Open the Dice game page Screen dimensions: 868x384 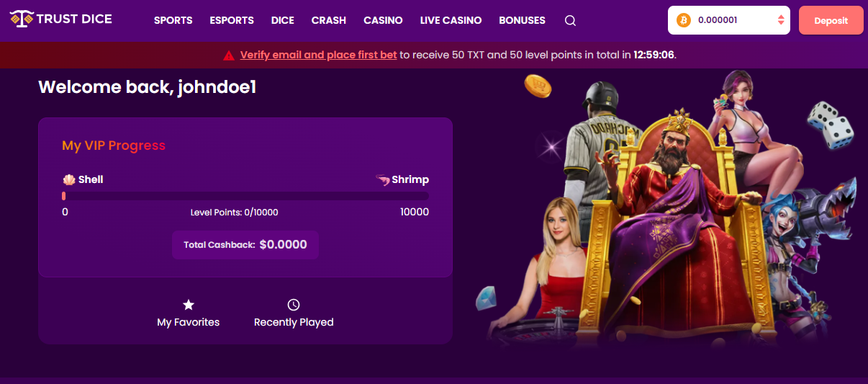283,20
